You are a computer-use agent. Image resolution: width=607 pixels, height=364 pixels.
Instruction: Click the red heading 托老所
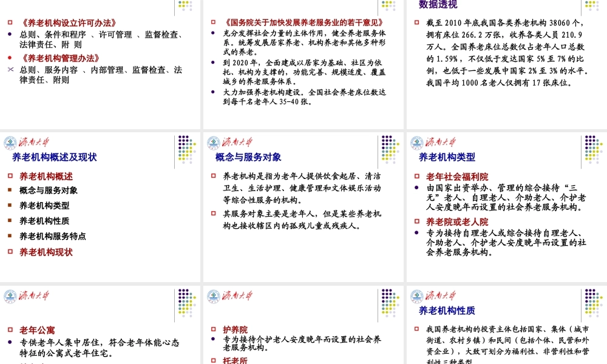(235, 360)
